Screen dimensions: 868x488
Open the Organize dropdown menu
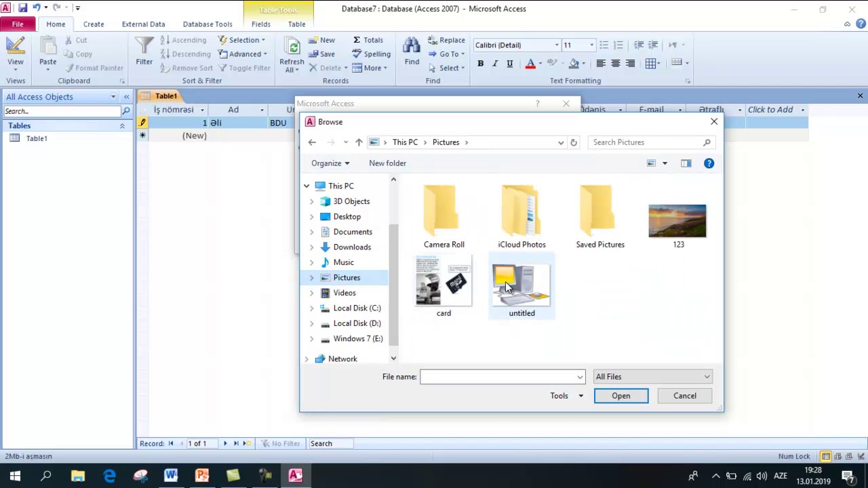tap(330, 163)
